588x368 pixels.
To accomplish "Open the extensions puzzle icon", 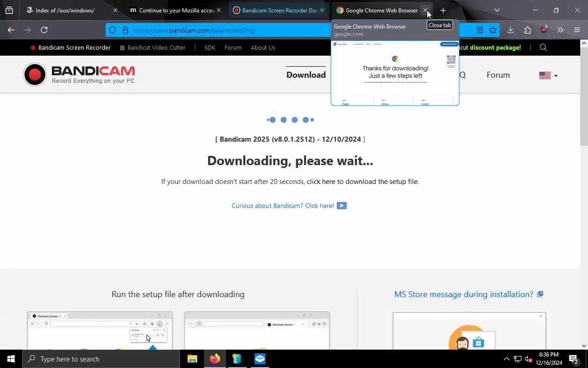I will (527, 30).
